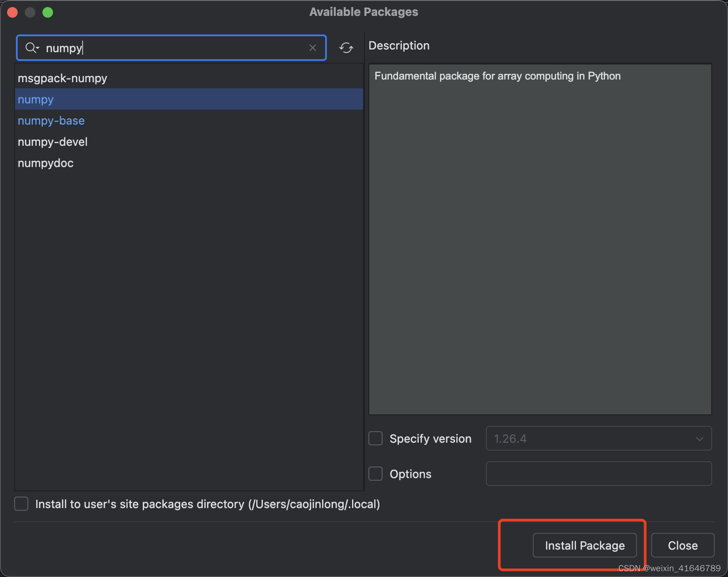Enable the Options checkbox
Viewport: 728px width, 577px height.
click(x=375, y=473)
